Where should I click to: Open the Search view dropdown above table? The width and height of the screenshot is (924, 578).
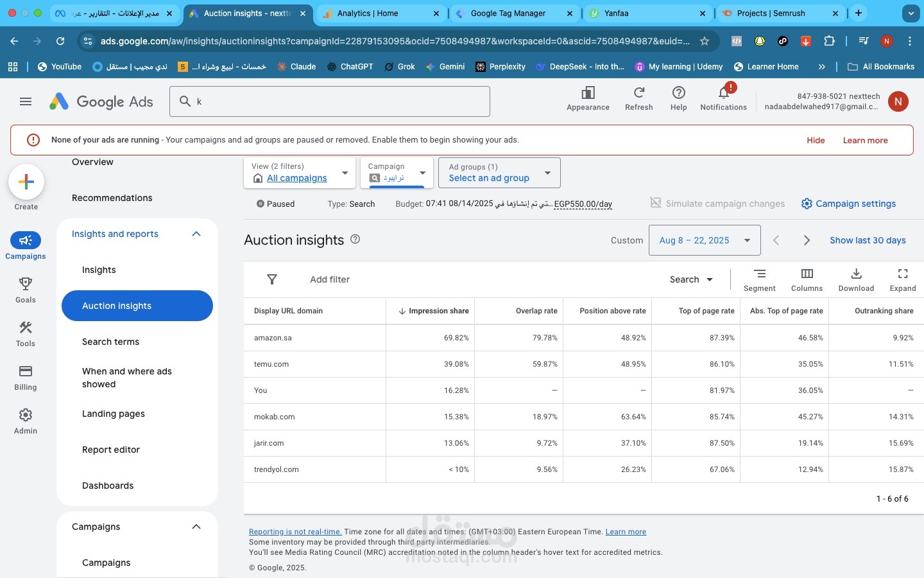coord(691,279)
